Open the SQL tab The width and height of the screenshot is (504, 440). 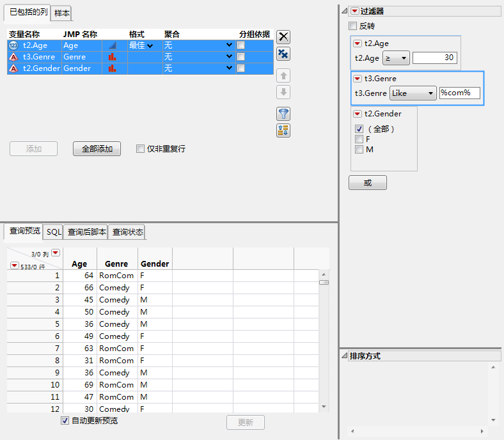click(53, 232)
